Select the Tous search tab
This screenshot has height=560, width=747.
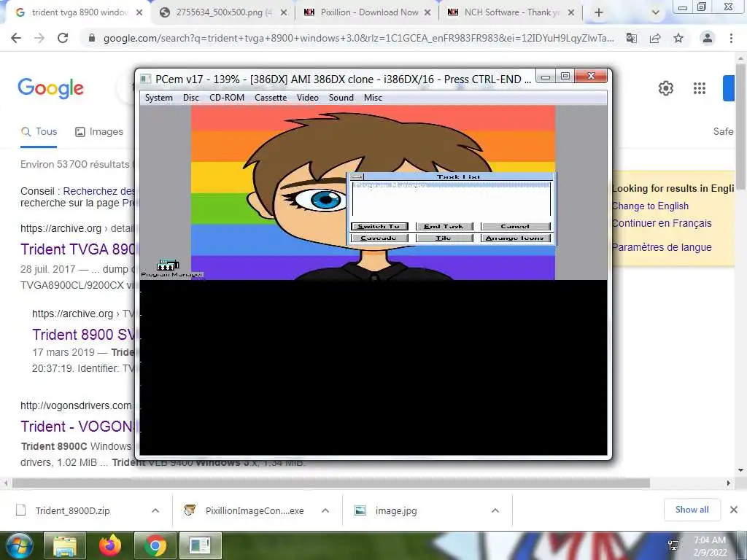coord(39,132)
